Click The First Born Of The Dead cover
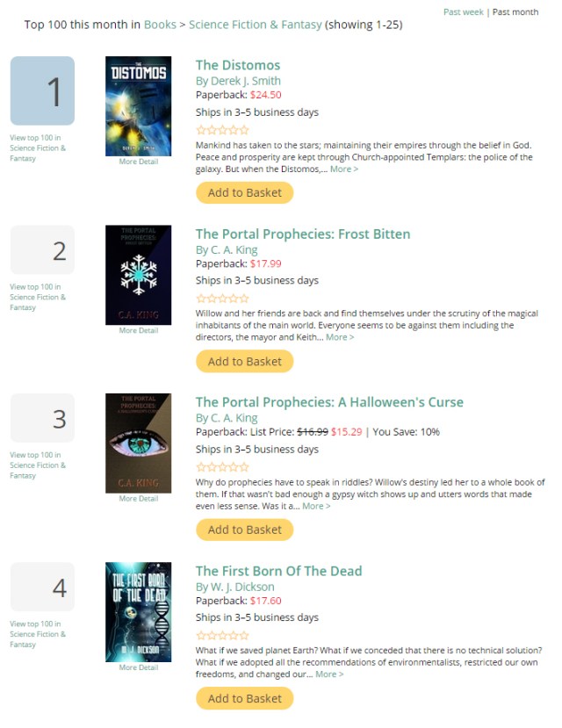Screen dimensions: 562x728 pyautogui.click(x=138, y=611)
